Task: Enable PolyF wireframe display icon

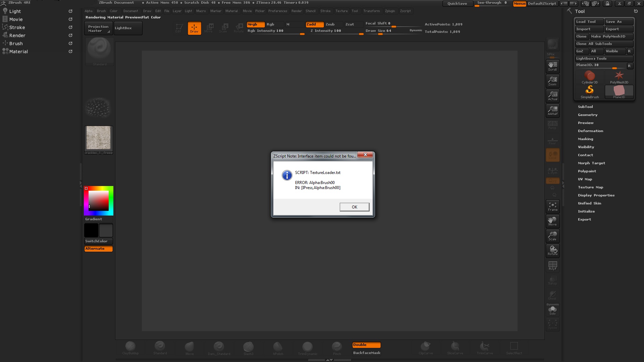Action: pos(552,265)
